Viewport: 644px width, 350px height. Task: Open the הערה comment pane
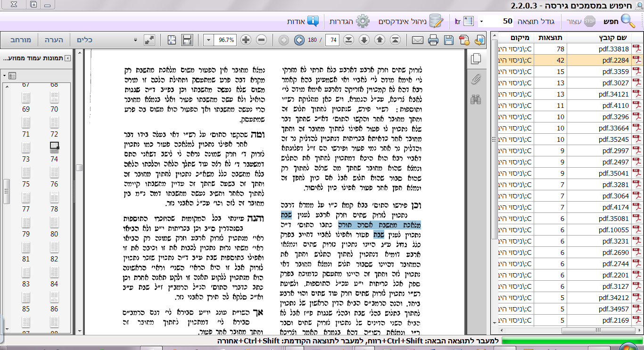click(54, 40)
